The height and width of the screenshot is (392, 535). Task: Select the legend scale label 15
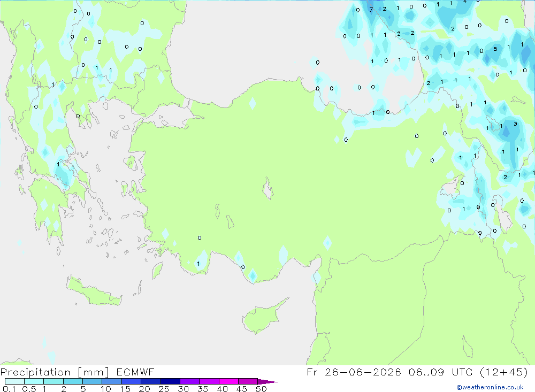(x=125, y=389)
